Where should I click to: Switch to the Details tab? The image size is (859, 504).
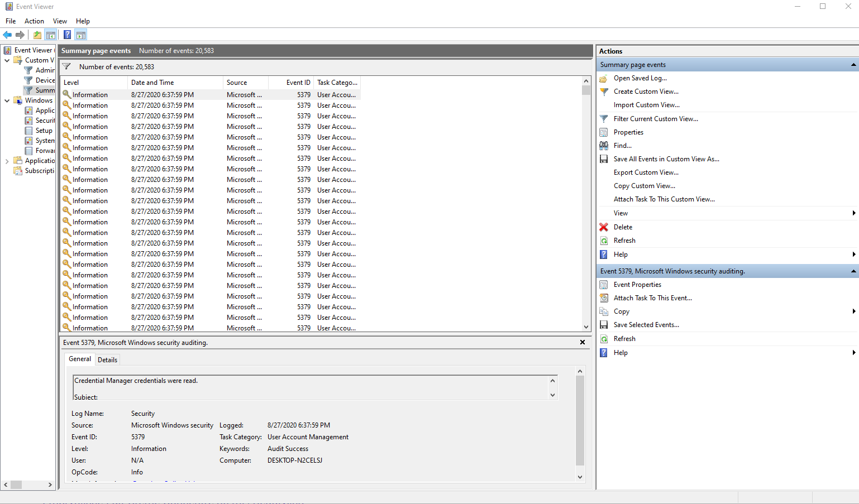coord(107,360)
